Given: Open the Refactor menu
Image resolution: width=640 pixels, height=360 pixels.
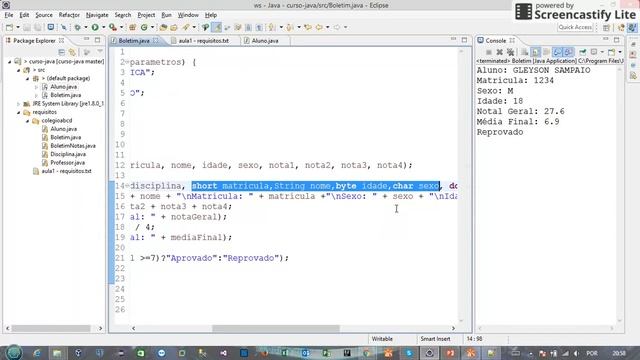Looking at the screenshot, I should (x=69, y=15).
